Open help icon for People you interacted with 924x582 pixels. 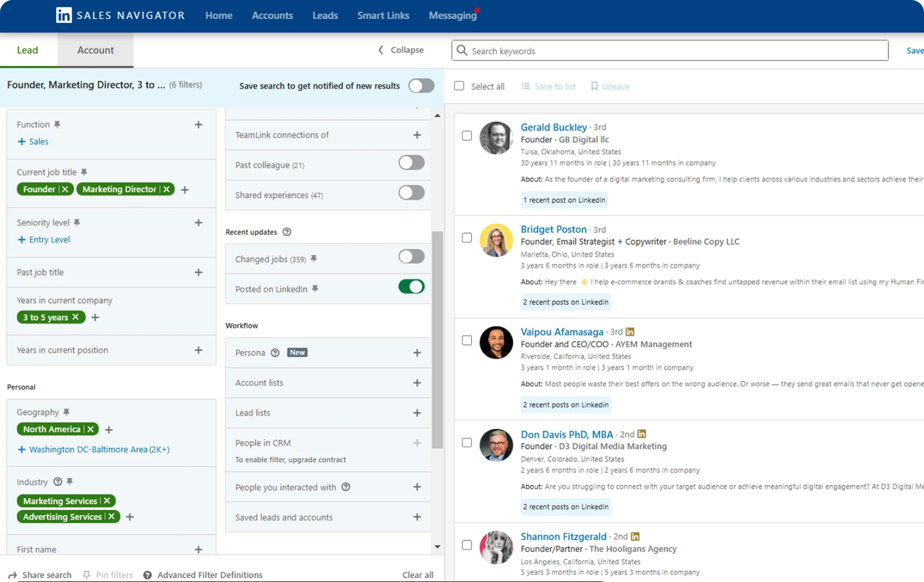click(346, 487)
